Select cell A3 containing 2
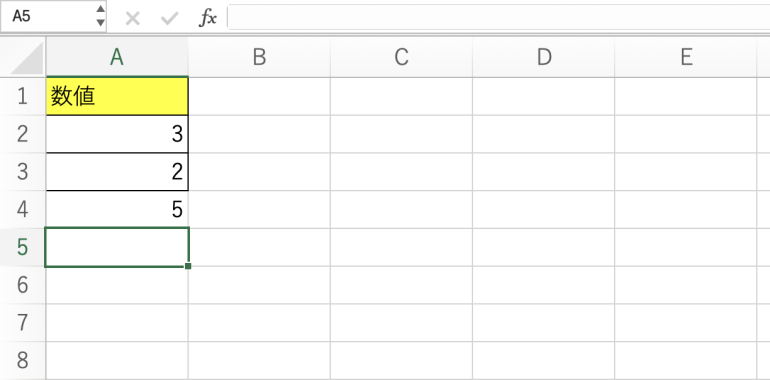770x380 pixels. (x=117, y=172)
